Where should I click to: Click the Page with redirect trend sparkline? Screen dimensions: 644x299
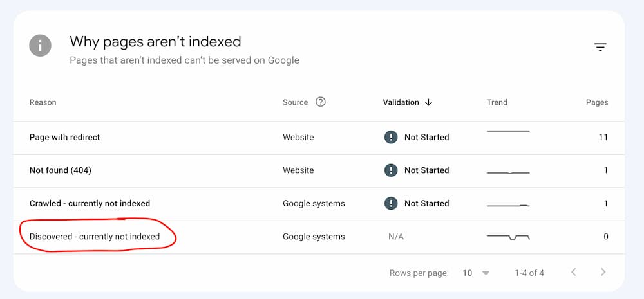[x=508, y=131]
